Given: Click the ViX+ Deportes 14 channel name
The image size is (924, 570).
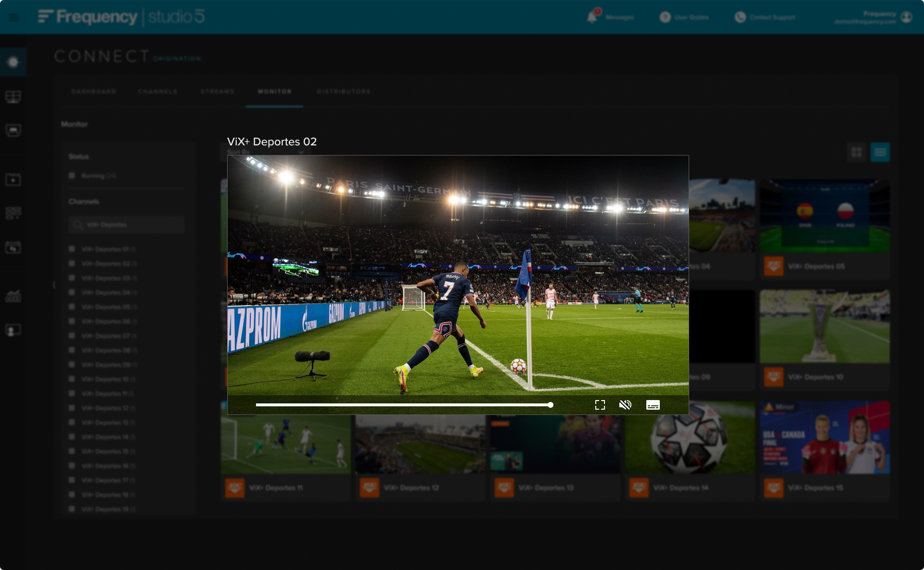Looking at the screenshot, I should coord(681,488).
